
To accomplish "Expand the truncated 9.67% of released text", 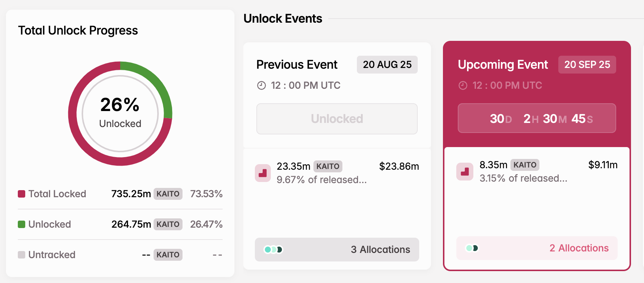I will tap(322, 180).
